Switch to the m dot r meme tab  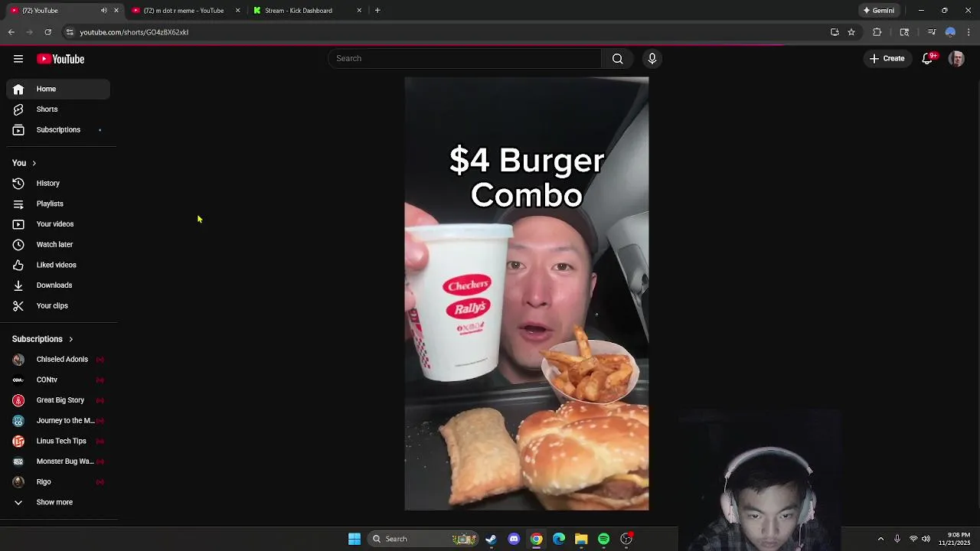184,11
